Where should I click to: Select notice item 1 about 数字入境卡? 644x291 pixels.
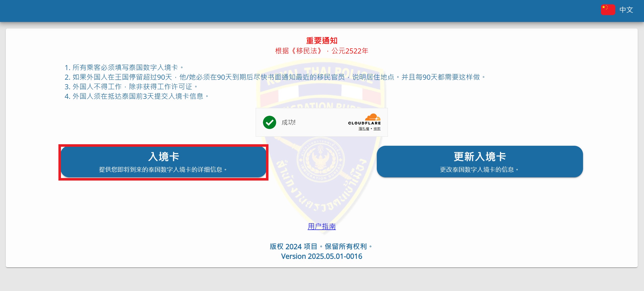point(124,68)
